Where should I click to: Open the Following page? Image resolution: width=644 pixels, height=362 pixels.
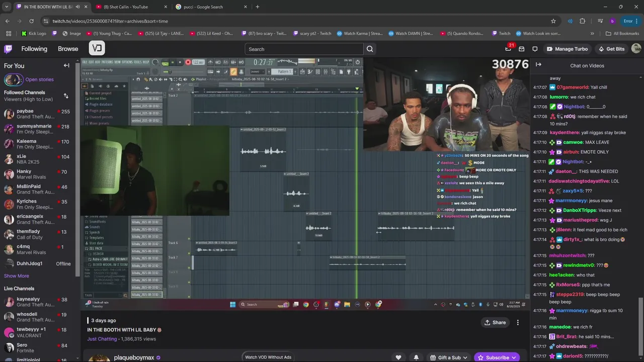pos(34,49)
